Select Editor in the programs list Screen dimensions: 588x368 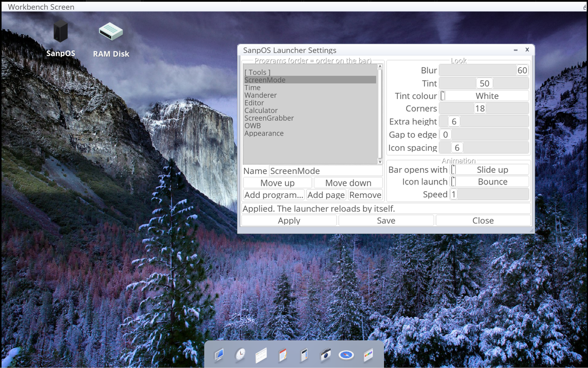310,103
